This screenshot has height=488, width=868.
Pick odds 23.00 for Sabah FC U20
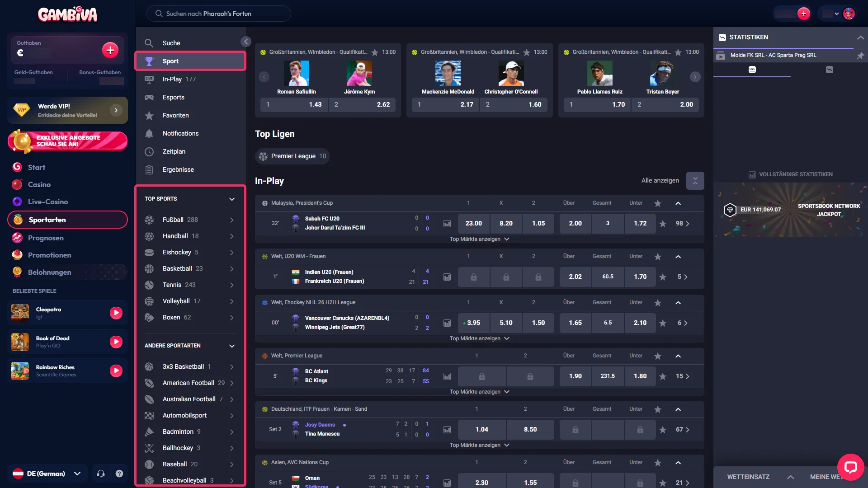474,223
